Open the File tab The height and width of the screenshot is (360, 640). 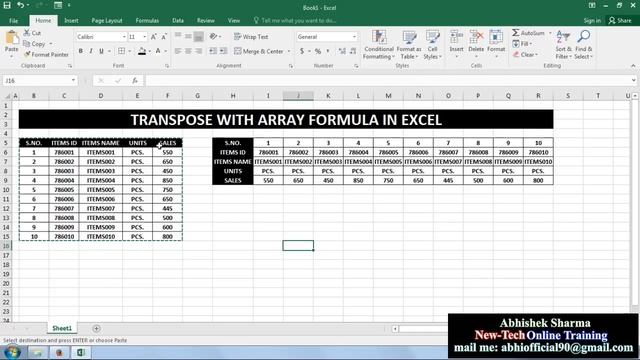(x=13, y=20)
